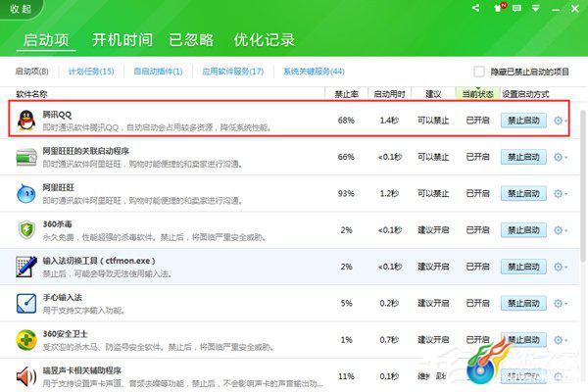Click 68% disable rate for 腾讯QQ
The image size is (588, 392).
coord(346,121)
